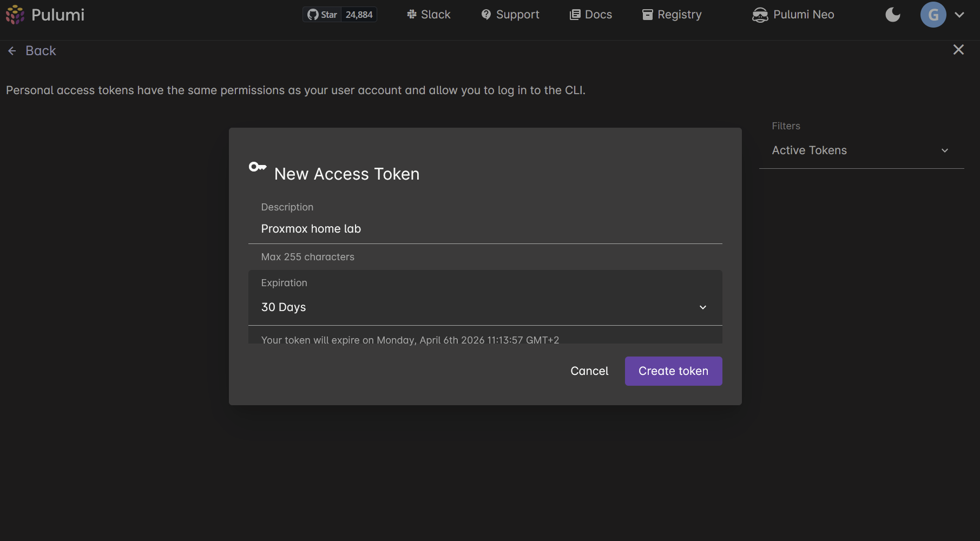The image size is (980, 541).
Task: Open the star count 24,884 link
Action: pyautogui.click(x=359, y=15)
